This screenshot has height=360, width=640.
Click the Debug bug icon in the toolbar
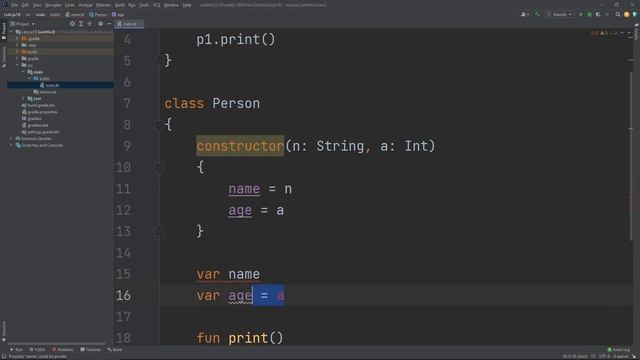point(589,14)
